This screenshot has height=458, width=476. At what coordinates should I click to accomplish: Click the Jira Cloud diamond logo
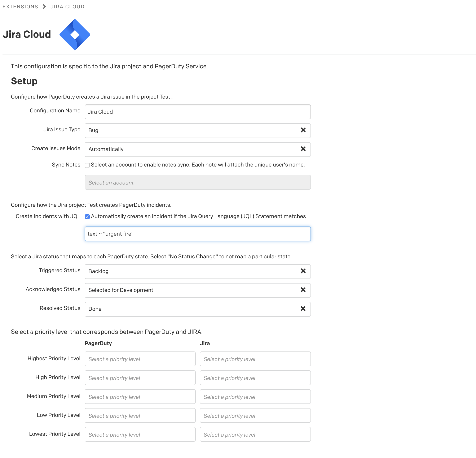coord(75,35)
